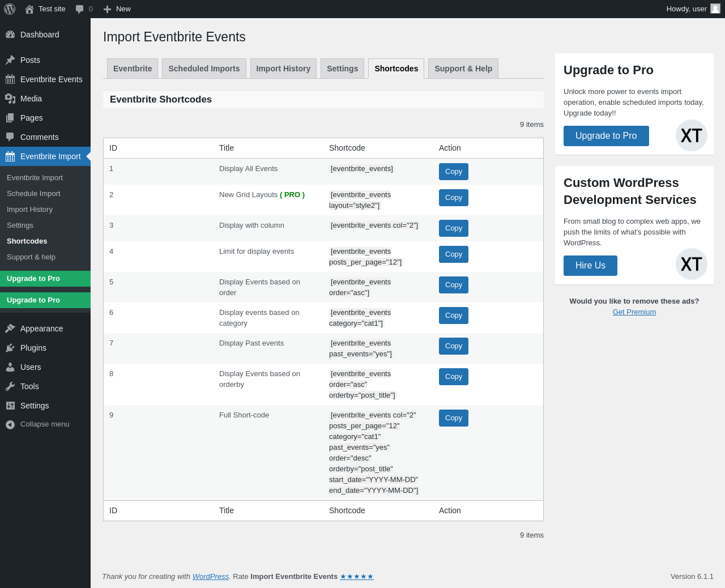Screen dimensions: 725x588
Task: Click the user avatar next to Howdy
Action: 715,8
